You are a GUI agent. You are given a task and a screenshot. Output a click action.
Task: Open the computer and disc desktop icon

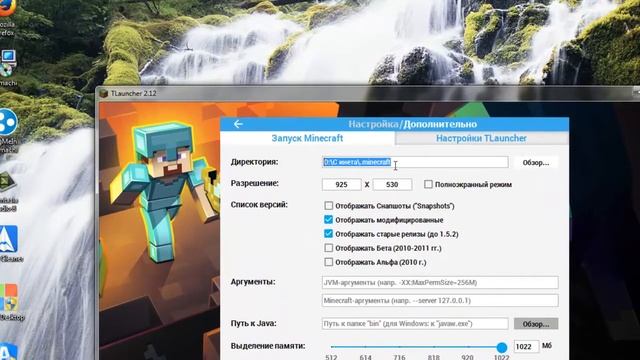tap(7, 63)
